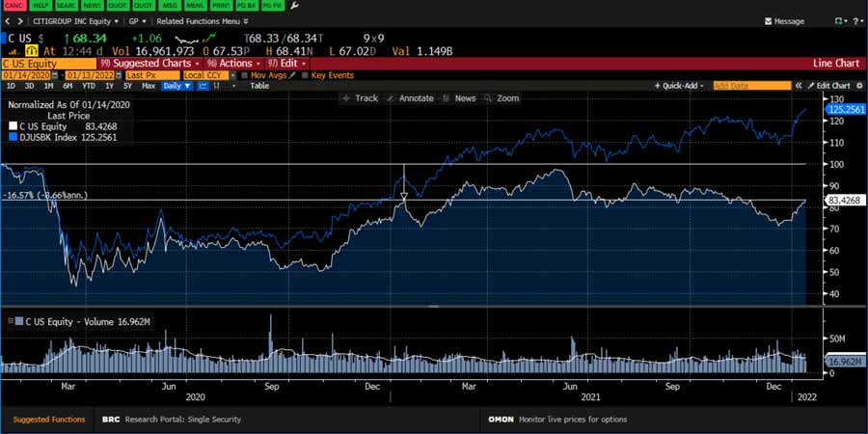
Task: Click the signal bars icon
Action: (14, 51)
